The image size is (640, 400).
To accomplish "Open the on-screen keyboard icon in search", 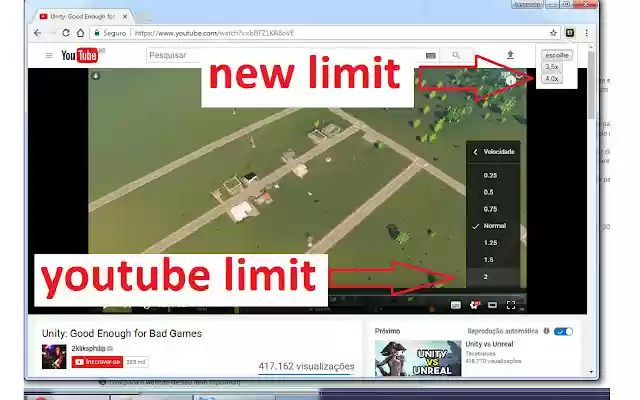I will pos(431,55).
